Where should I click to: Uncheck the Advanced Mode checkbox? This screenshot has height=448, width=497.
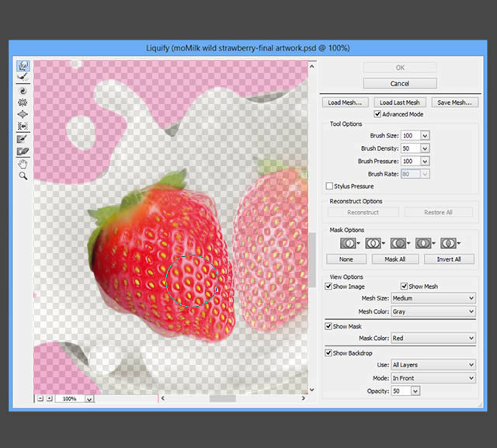[x=377, y=114]
